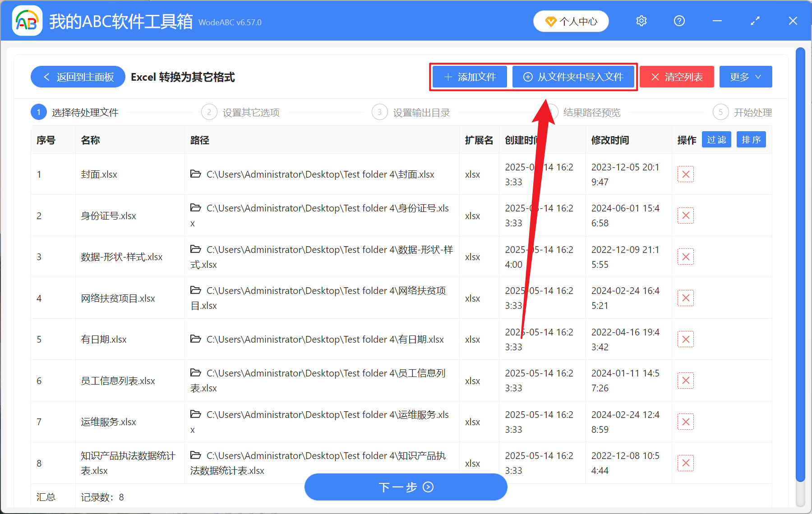
Task: Import files via 从文件夹中导入文件 button
Action: [x=574, y=77]
